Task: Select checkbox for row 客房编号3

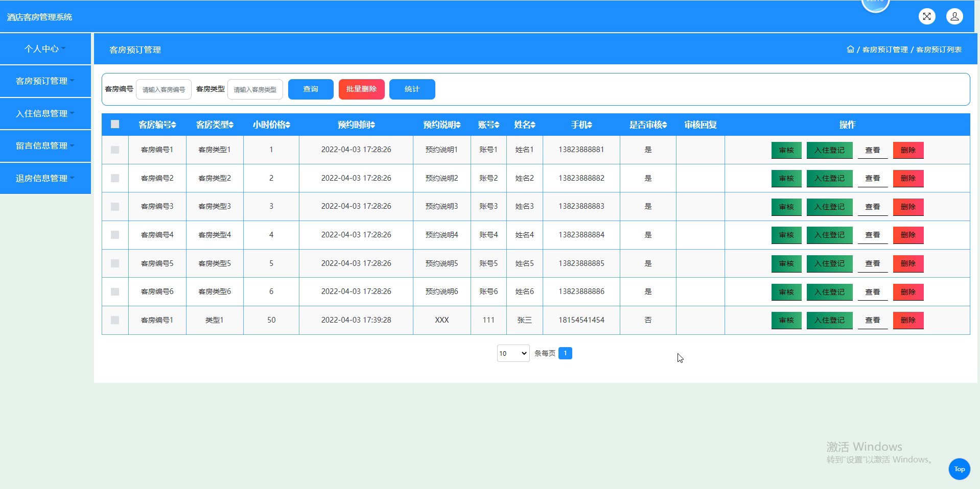Action: (115, 207)
